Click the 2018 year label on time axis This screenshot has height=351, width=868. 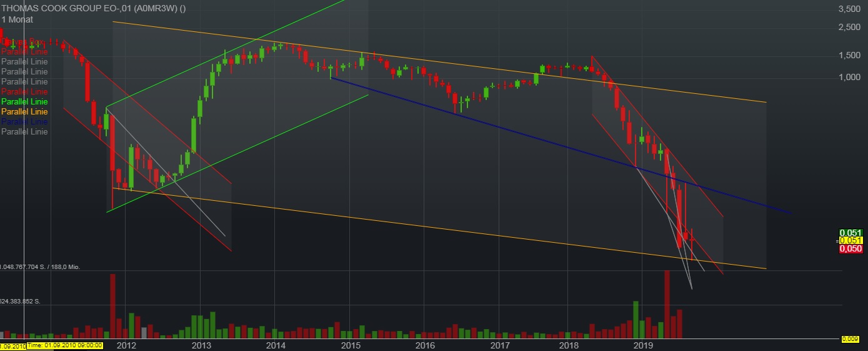click(x=569, y=345)
